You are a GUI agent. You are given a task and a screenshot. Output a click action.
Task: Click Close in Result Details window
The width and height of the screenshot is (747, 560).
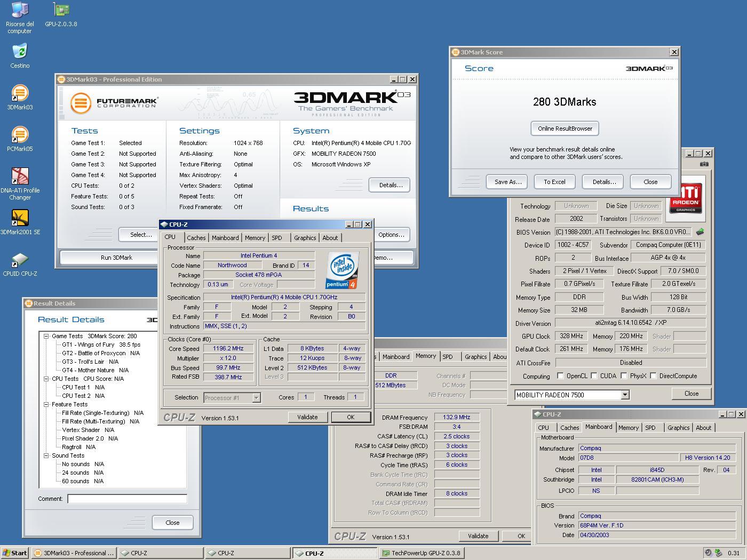point(172,523)
